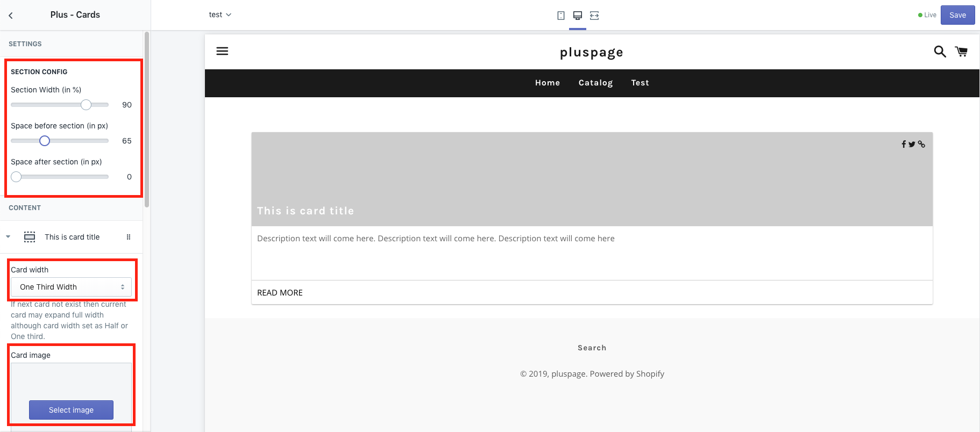980x432 pixels.
Task: Click the search magnifier icon in header
Action: click(940, 52)
